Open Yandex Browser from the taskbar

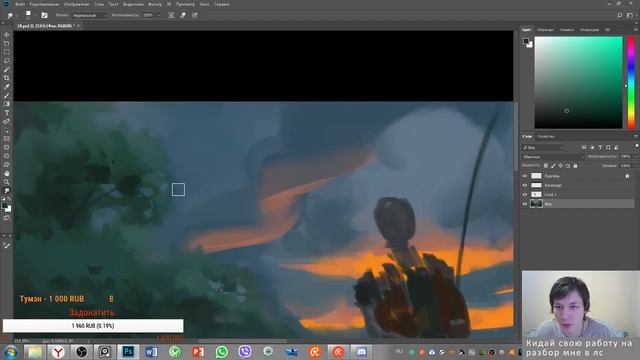pos(58,352)
